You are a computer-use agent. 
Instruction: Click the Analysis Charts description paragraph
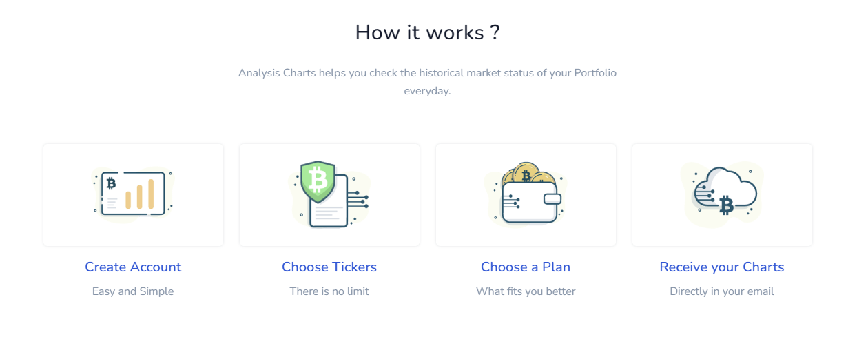pos(427,81)
